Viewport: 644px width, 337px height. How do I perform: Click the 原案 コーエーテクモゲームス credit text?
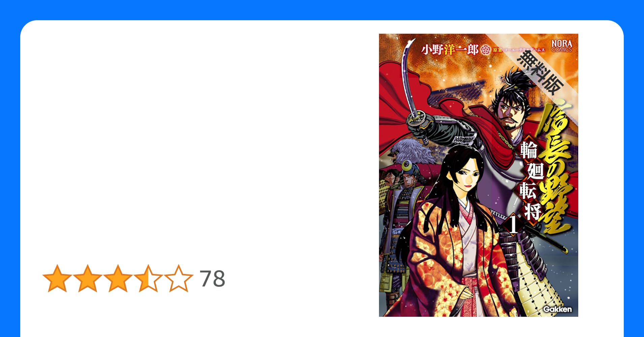(x=519, y=50)
